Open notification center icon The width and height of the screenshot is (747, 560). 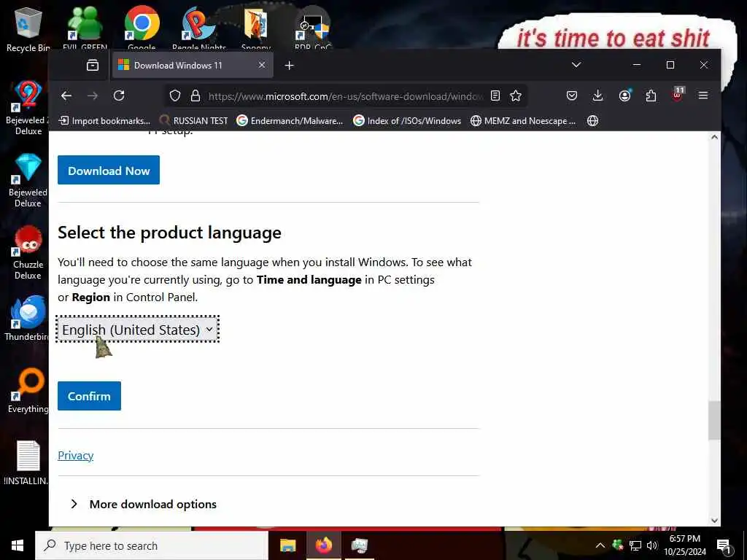(x=724, y=546)
